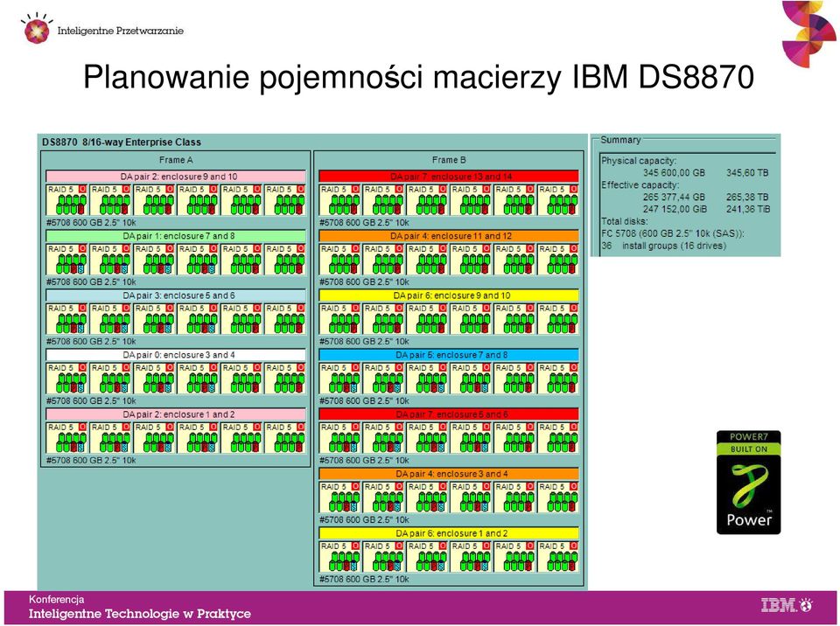This screenshot has height=626, width=840.
Task: Click the Summary panel title
Action: click(620, 140)
